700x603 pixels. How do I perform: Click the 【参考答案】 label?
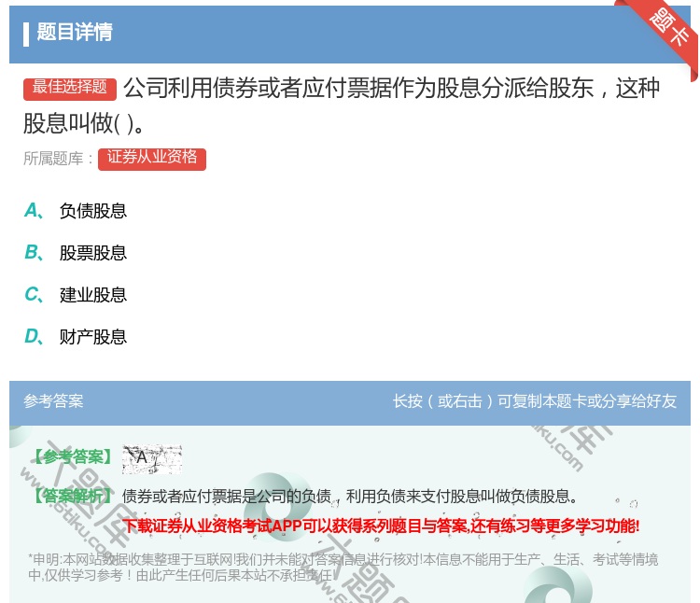73,457
